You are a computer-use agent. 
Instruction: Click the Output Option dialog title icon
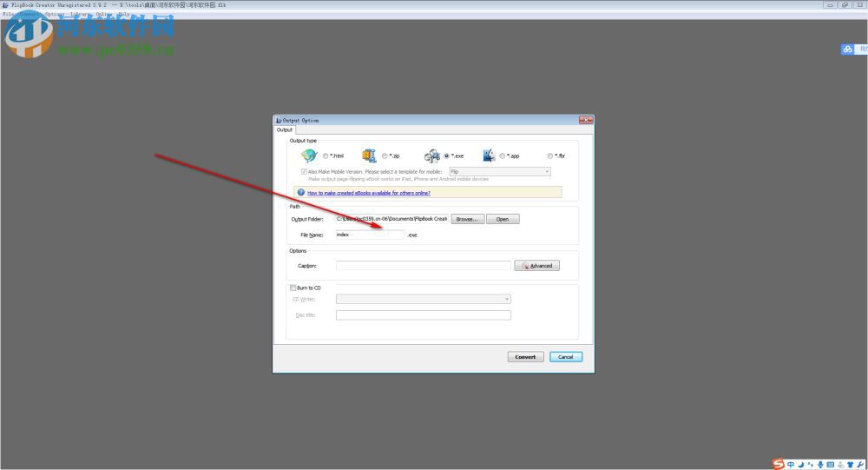click(279, 120)
